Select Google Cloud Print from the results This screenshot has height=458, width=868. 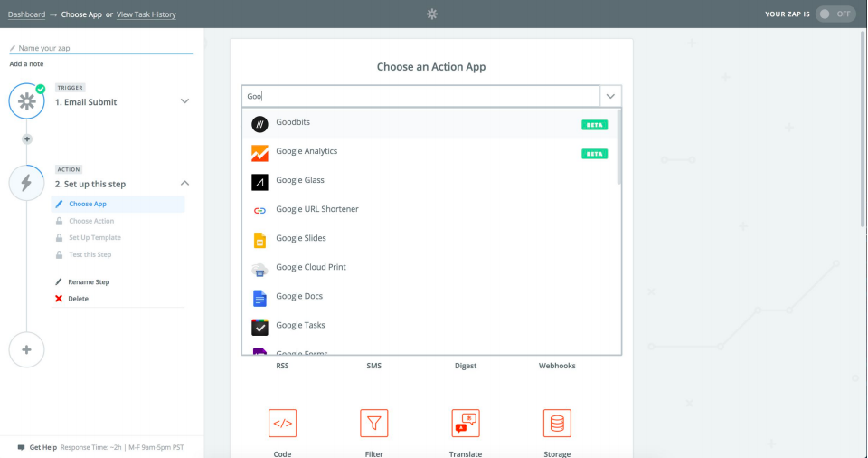tap(429, 269)
